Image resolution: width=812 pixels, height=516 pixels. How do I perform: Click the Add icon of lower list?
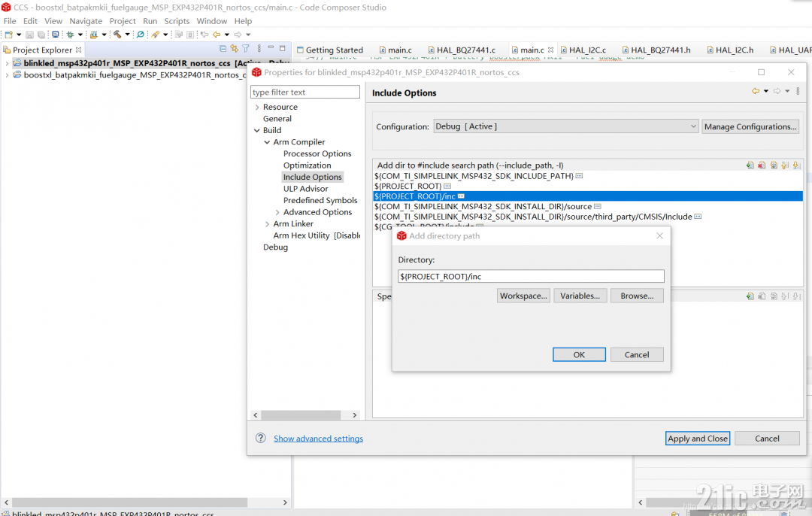coord(750,296)
